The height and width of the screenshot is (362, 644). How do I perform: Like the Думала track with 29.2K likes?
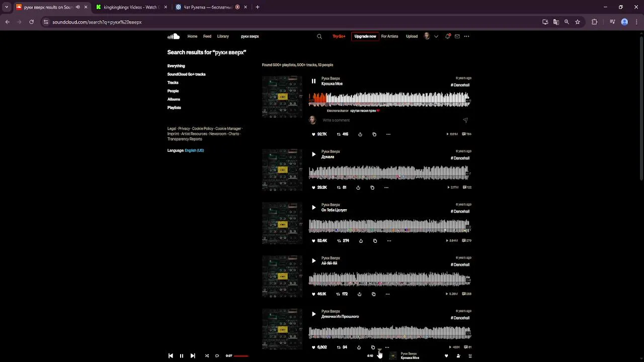[x=319, y=188]
